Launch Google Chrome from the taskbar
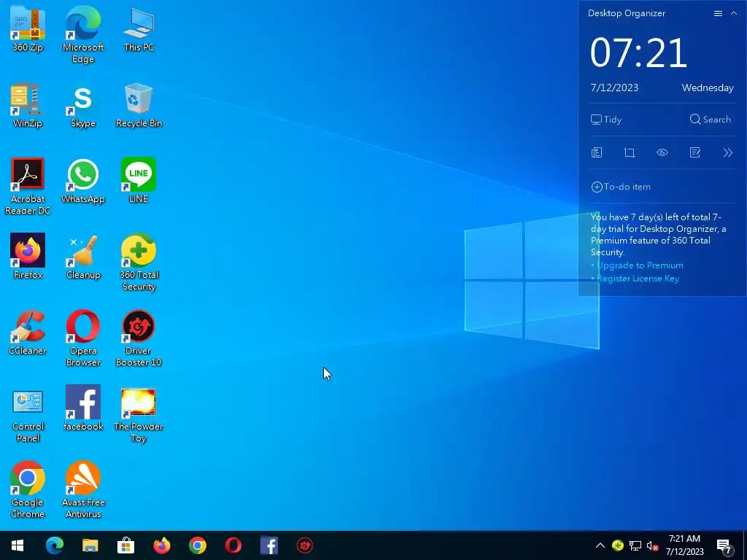Image resolution: width=747 pixels, height=560 pixels. [197, 545]
